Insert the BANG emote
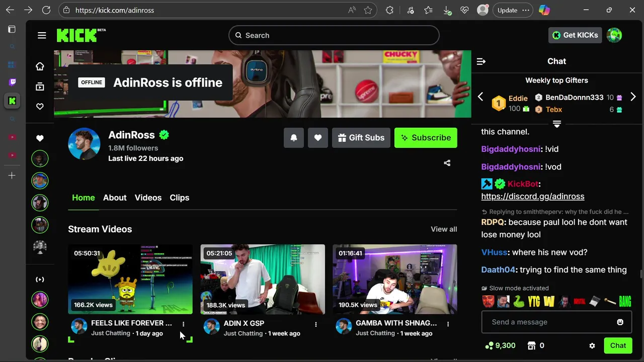Screen dimensions: 644x362 (x=625, y=302)
